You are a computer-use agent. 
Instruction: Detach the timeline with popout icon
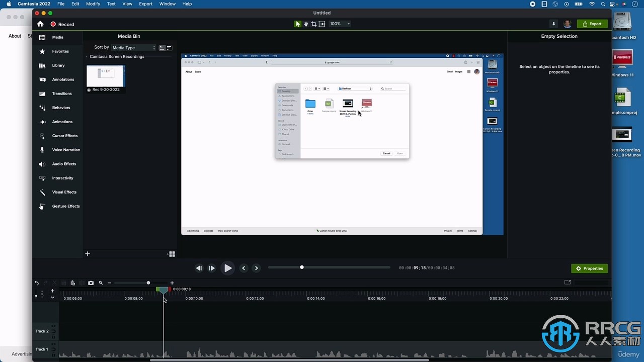click(568, 283)
